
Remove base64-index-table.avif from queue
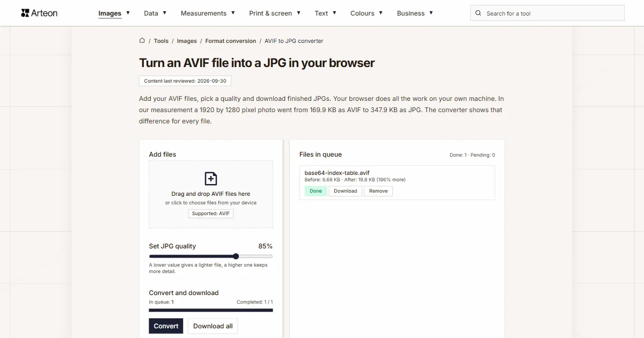378,191
